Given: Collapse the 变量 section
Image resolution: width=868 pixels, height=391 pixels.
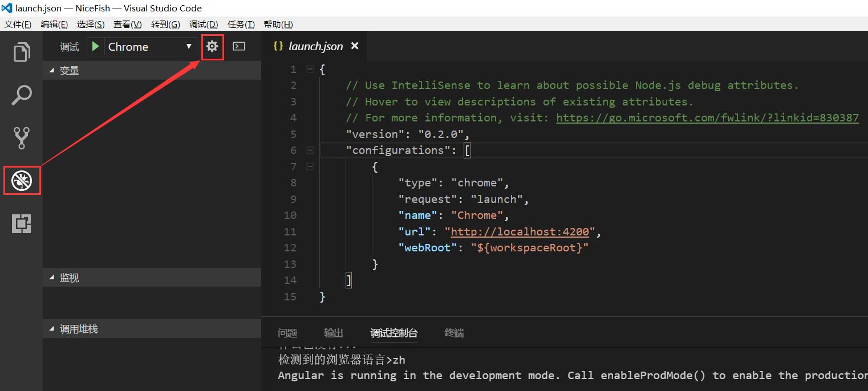Looking at the screenshot, I should click(x=152, y=71).
